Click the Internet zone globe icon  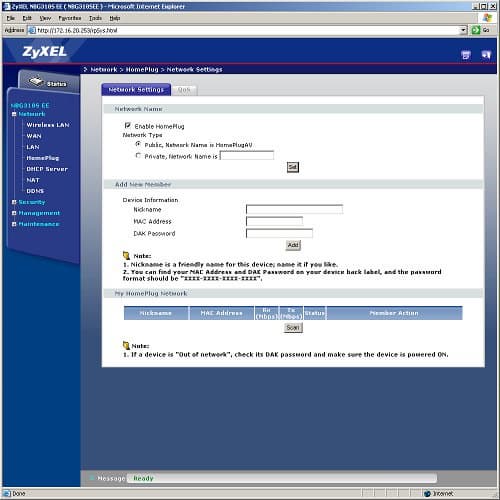click(427, 493)
